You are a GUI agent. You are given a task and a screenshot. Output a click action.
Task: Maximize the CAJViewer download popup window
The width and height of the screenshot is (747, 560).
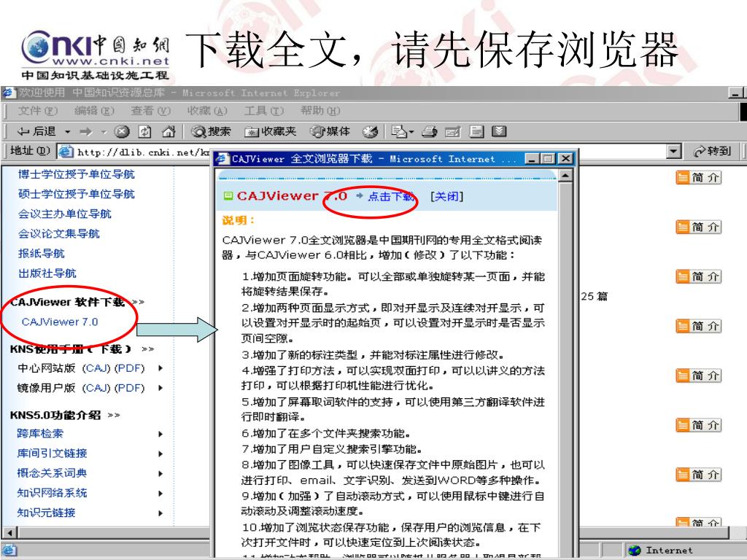click(549, 158)
